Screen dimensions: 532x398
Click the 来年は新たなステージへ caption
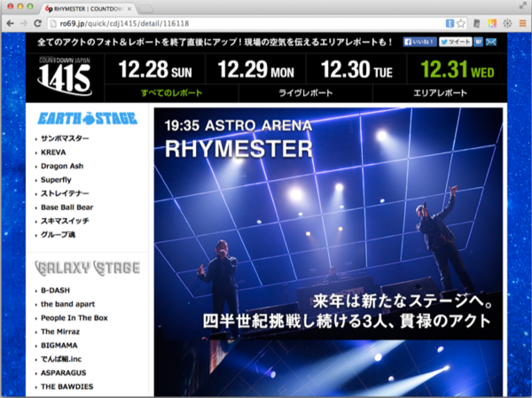pos(403,301)
